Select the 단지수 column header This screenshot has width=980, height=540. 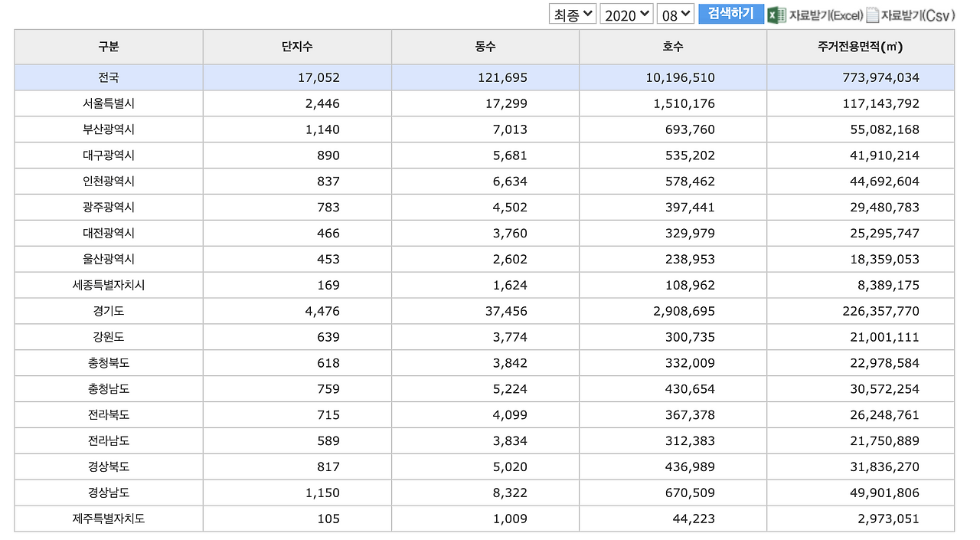coord(297,47)
